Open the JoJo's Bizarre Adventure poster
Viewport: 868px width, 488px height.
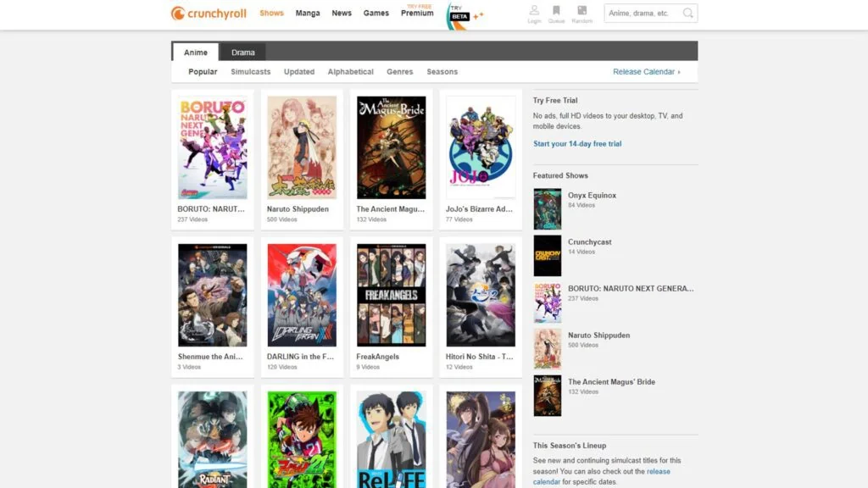point(481,147)
